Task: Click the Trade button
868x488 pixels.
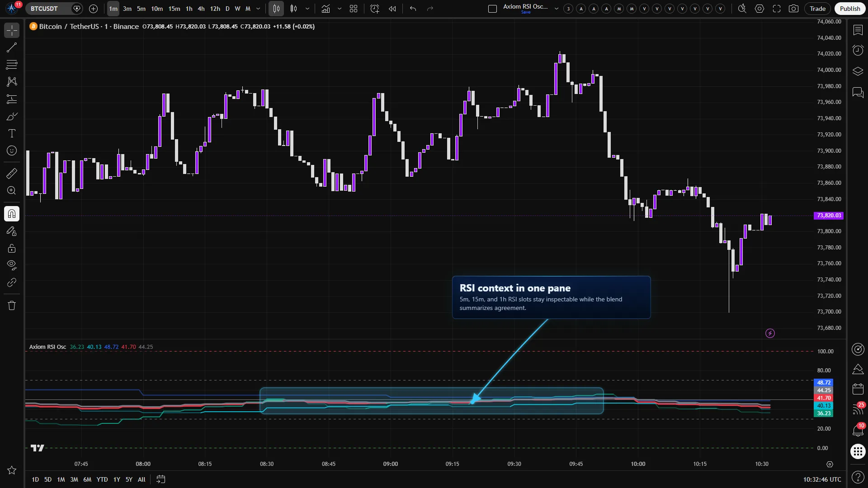Action: pyautogui.click(x=817, y=9)
